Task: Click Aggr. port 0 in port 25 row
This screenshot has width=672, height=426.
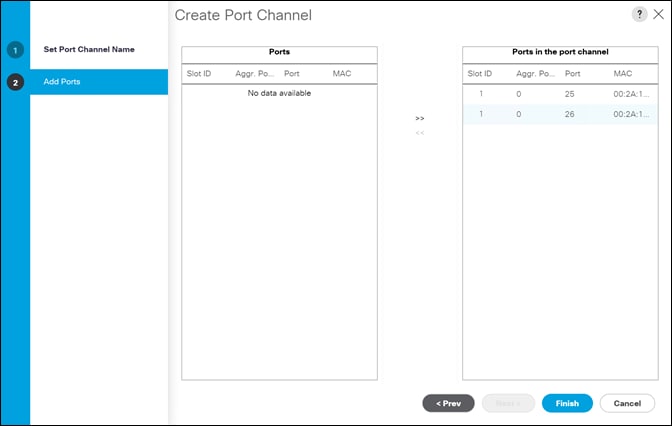Action: point(519,94)
